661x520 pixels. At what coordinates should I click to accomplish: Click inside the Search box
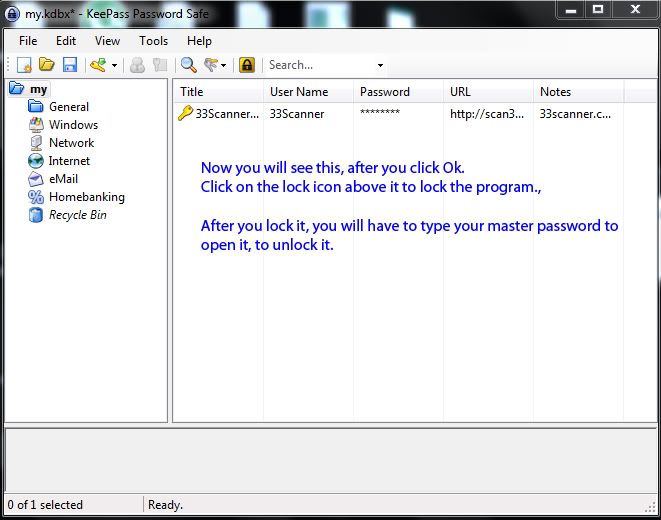(x=320, y=65)
